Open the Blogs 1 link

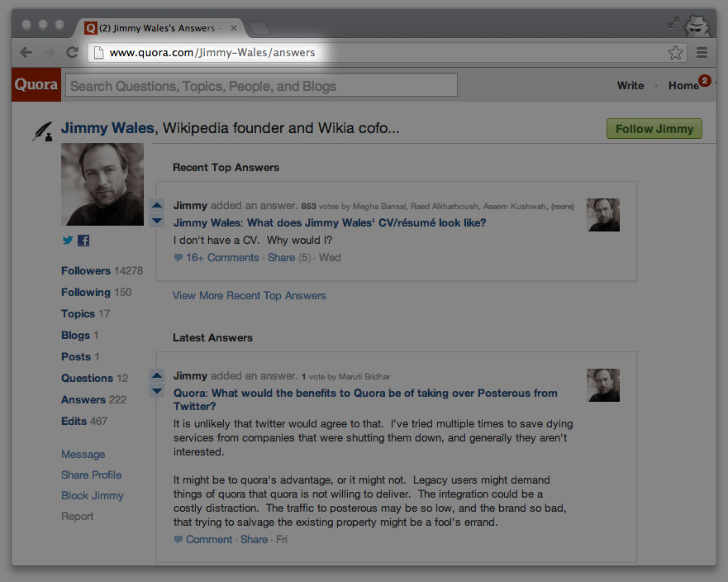pyautogui.click(x=80, y=335)
